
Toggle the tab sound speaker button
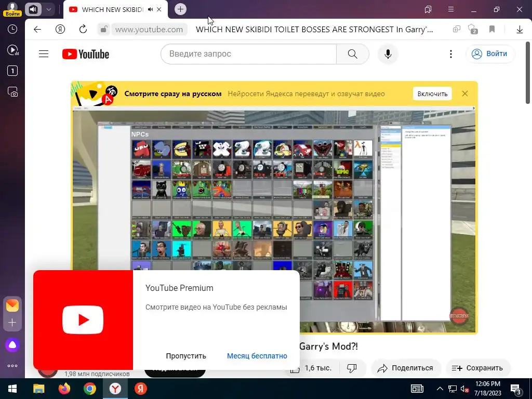click(x=33, y=9)
